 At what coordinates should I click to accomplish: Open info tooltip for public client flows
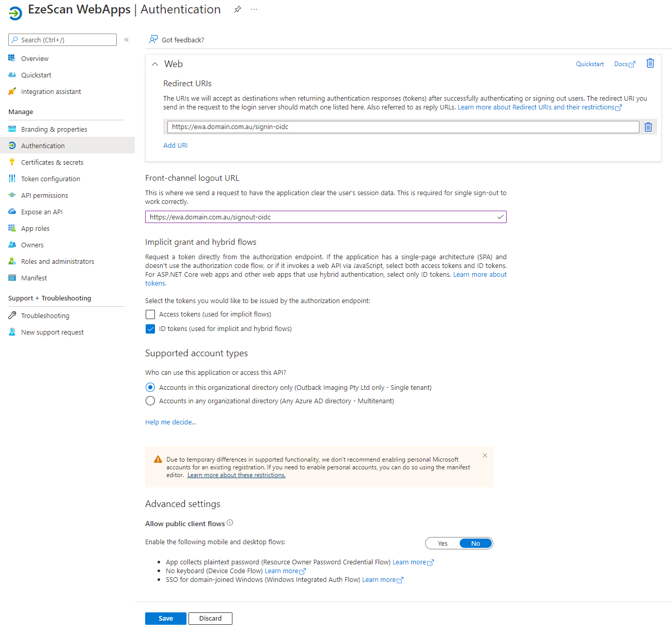(230, 523)
